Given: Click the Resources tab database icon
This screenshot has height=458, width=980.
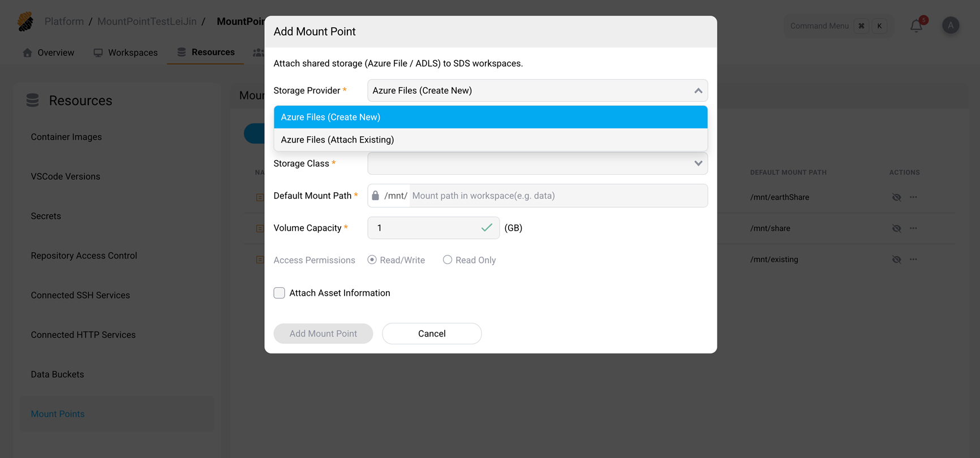Looking at the screenshot, I should click(182, 52).
